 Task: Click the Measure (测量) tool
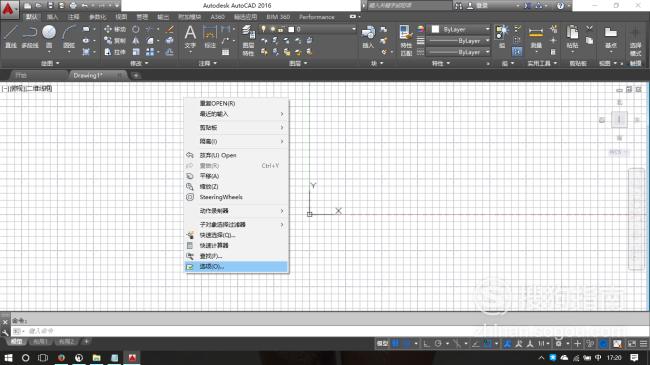click(536, 36)
